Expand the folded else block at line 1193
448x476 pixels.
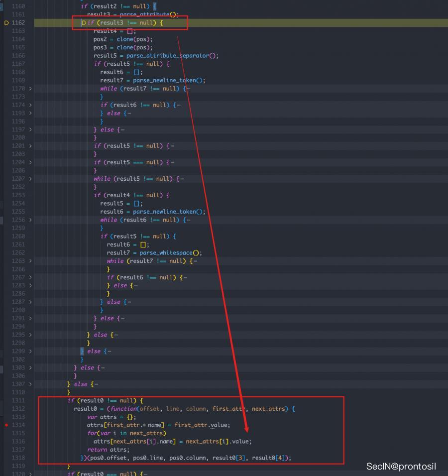(30, 113)
